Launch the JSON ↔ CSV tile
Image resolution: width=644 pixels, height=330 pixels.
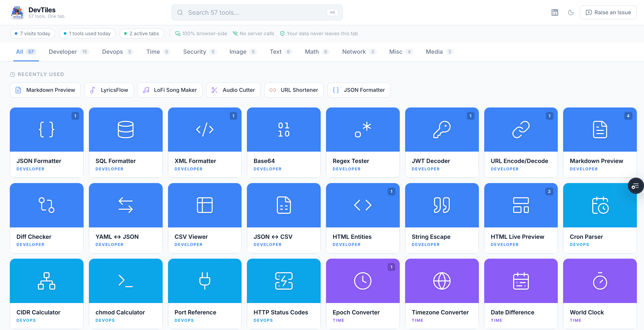point(283,218)
